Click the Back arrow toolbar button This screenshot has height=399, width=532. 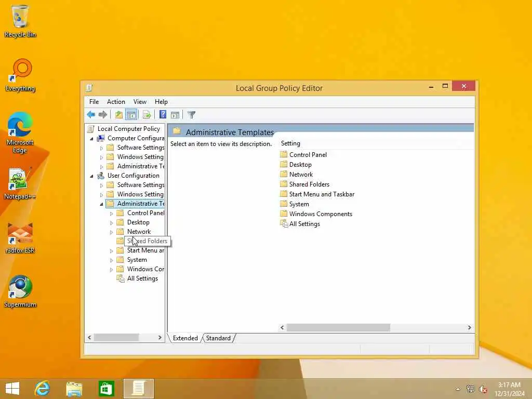pos(91,115)
